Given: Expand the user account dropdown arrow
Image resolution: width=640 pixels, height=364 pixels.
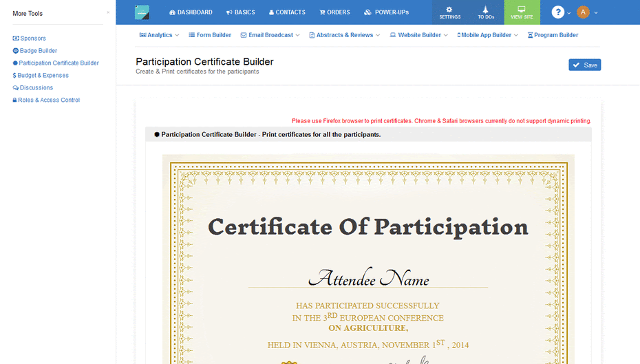Looking at the screenshot, I should (596, 13).
